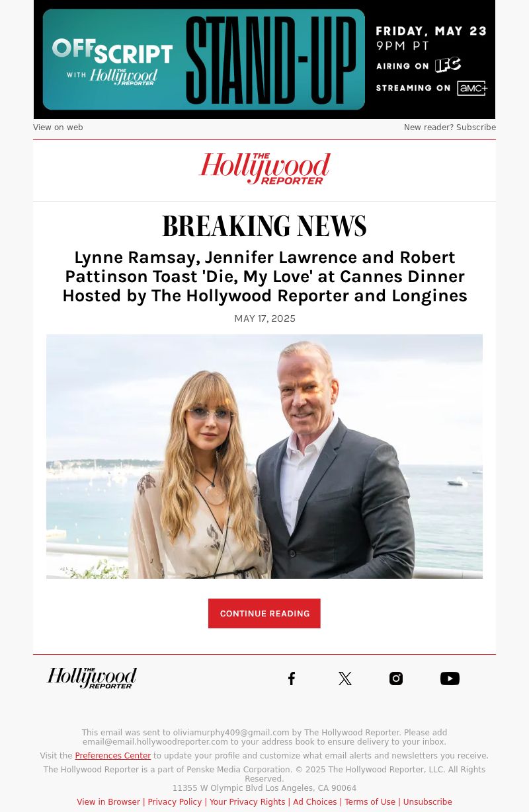Click the Unsubscribe link
Image resolution: width=529 pixels, height=812 pixels.
coord(427,802)
